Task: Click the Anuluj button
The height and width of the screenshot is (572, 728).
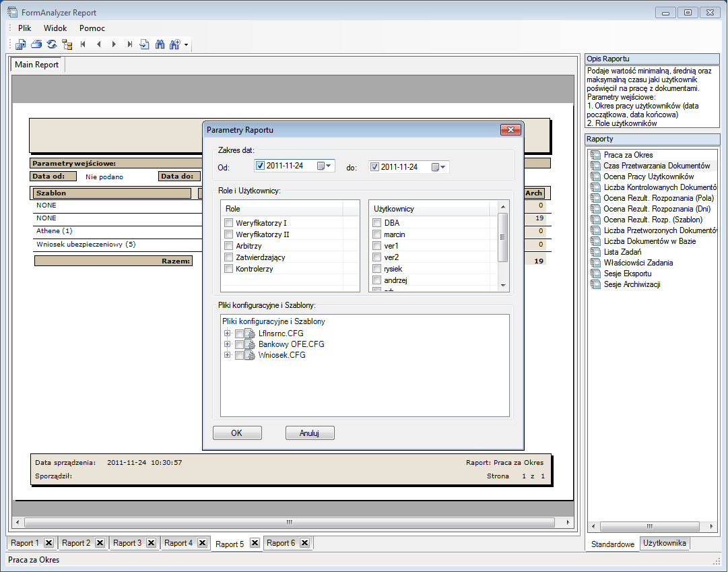Action: coord(310,433)
